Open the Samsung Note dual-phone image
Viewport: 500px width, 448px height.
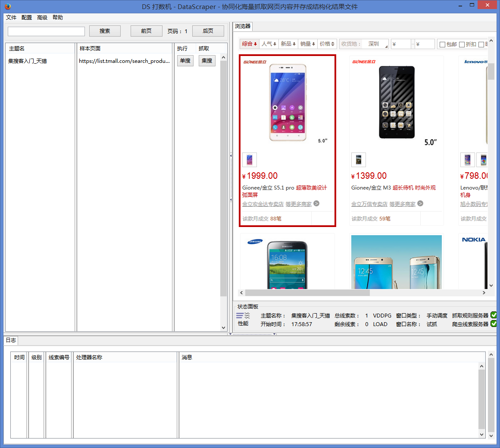[397, 262]
